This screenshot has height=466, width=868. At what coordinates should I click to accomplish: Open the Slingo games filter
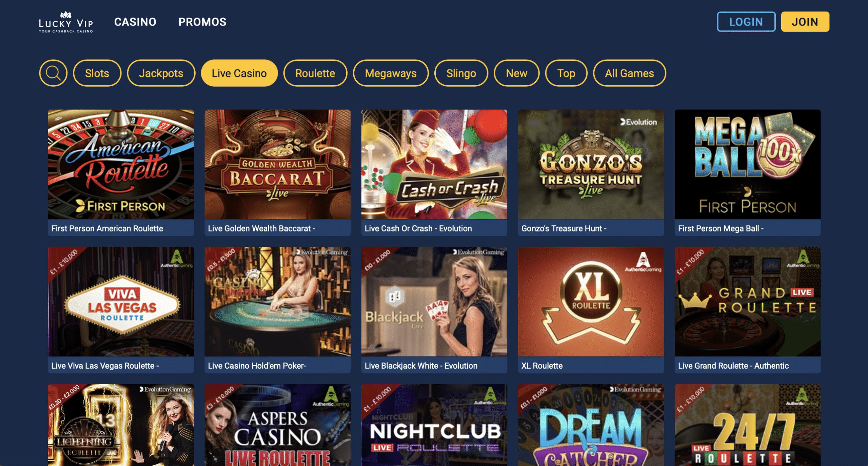click(x=461, y=73)
